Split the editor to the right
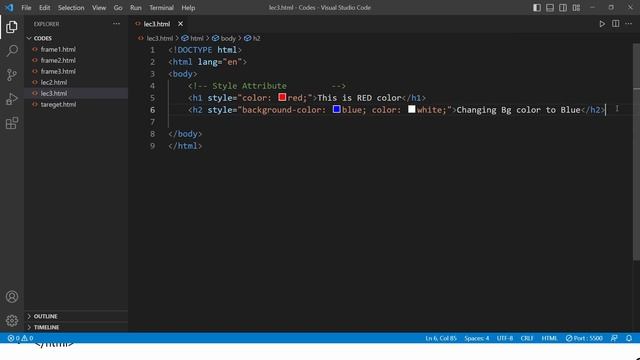The width and height of the screenshot is (640, 360). click(616, 24)
